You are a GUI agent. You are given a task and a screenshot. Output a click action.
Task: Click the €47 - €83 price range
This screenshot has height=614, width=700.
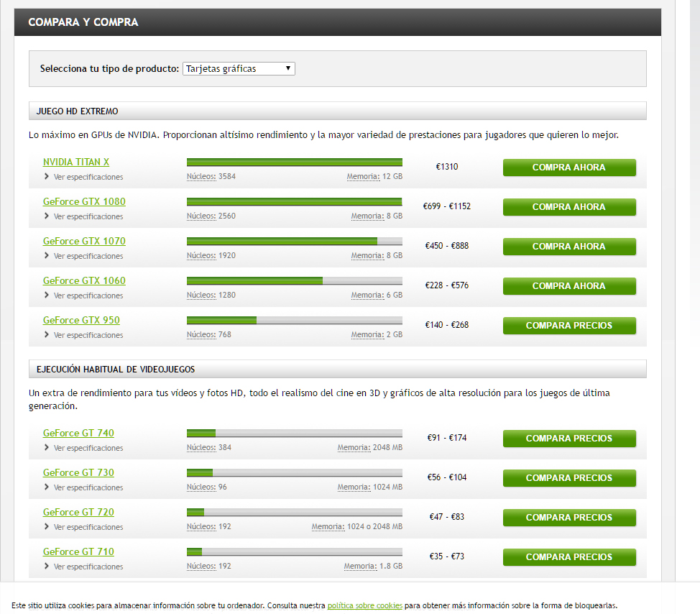tap(447, 517)
